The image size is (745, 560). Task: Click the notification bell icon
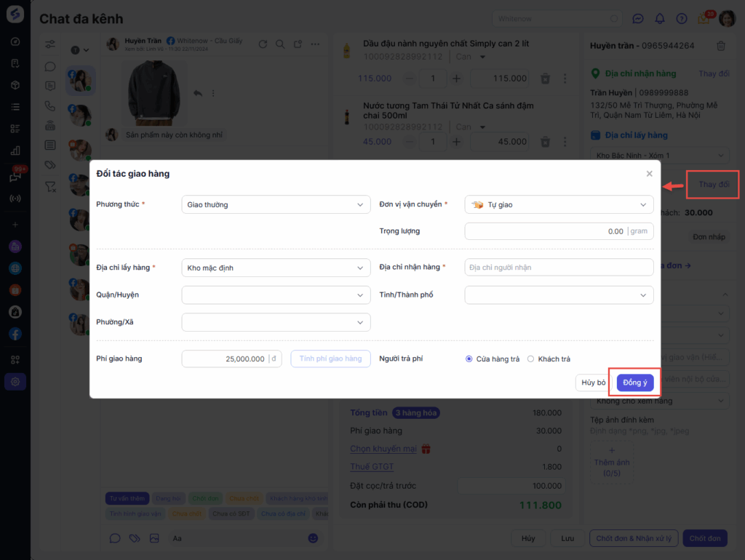660,19
